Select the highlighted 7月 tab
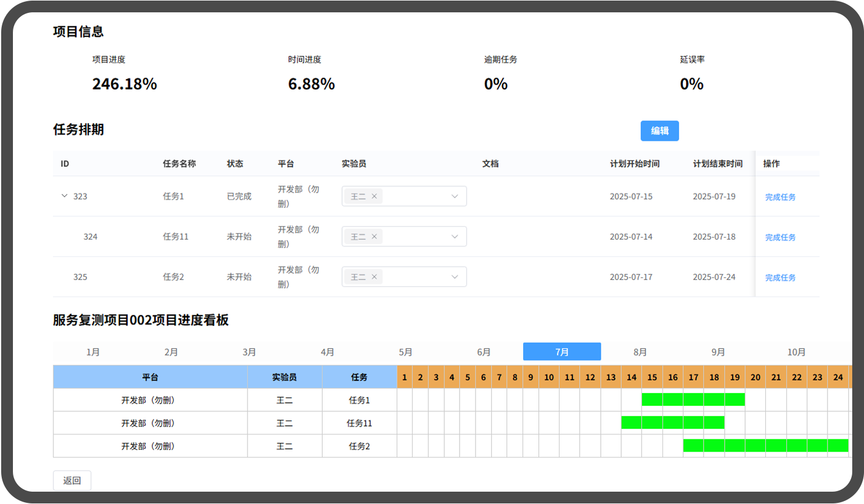This screenshot has width=864, height=504. pyautogui.click(x=562, y=352)
